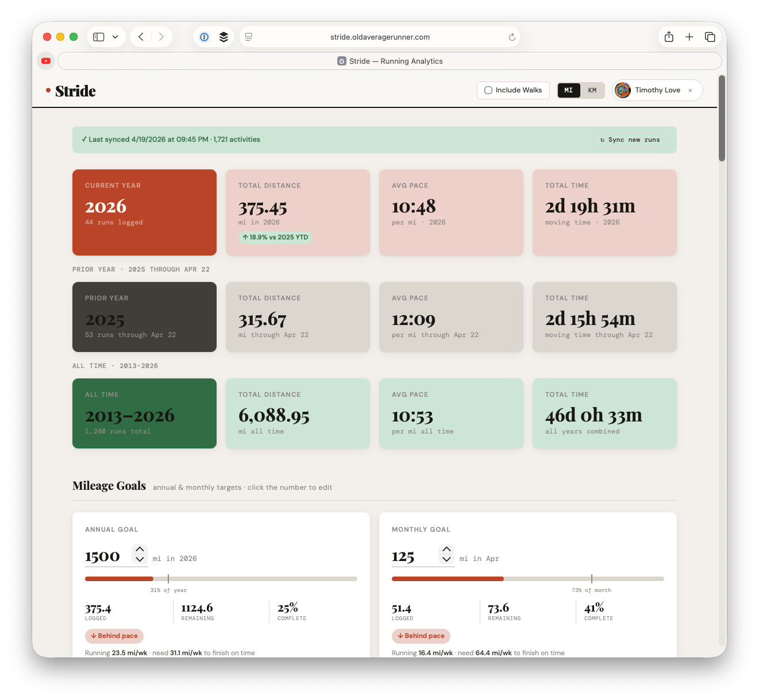Click the Sync new runs button

click(x=630, y=140)
